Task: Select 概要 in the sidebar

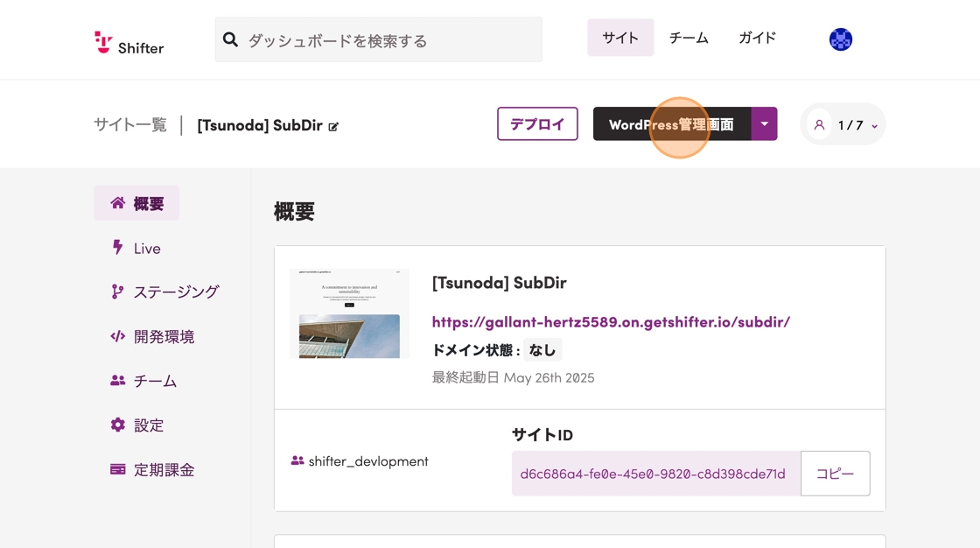Action: pyautogui.click(x=136, y=203)
